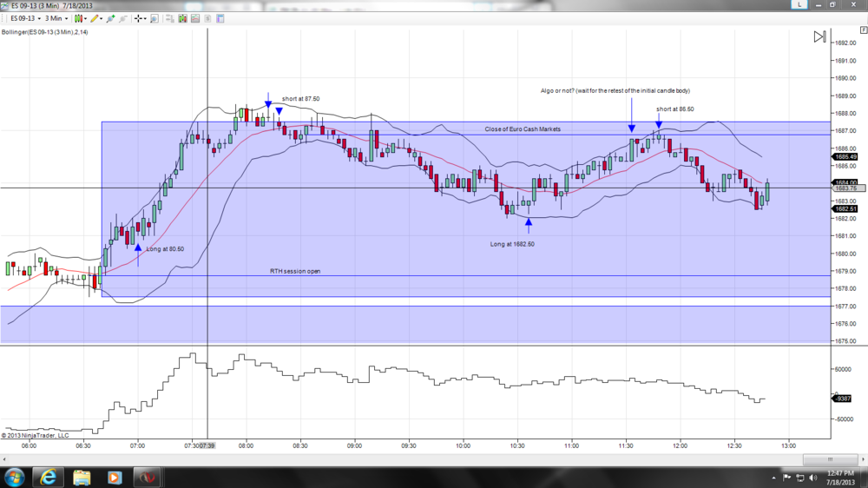
Task: Click the 'RTH session open' label
Action: click(295, 272)
